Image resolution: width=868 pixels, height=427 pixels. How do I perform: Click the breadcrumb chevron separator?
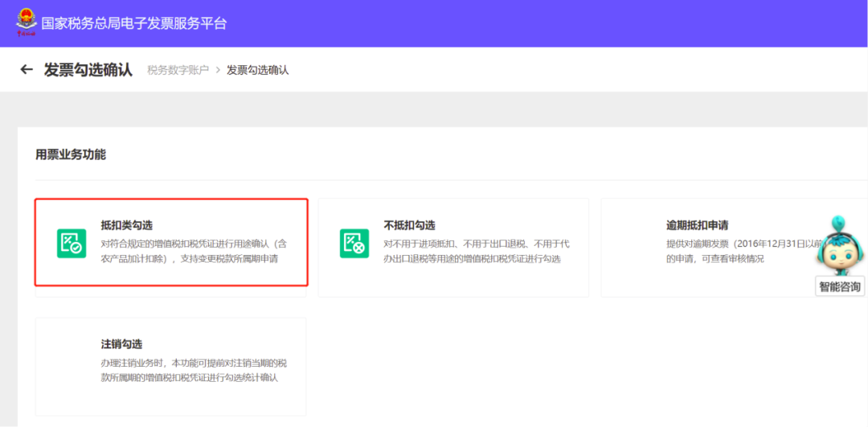tap(218, 71)
